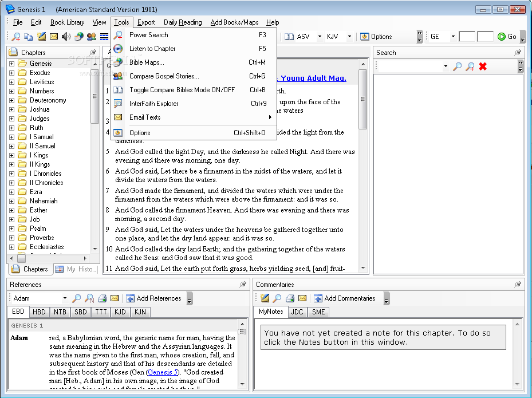Click the green Go button
This screenshot has width=532, height=398.
coord(507,37)
